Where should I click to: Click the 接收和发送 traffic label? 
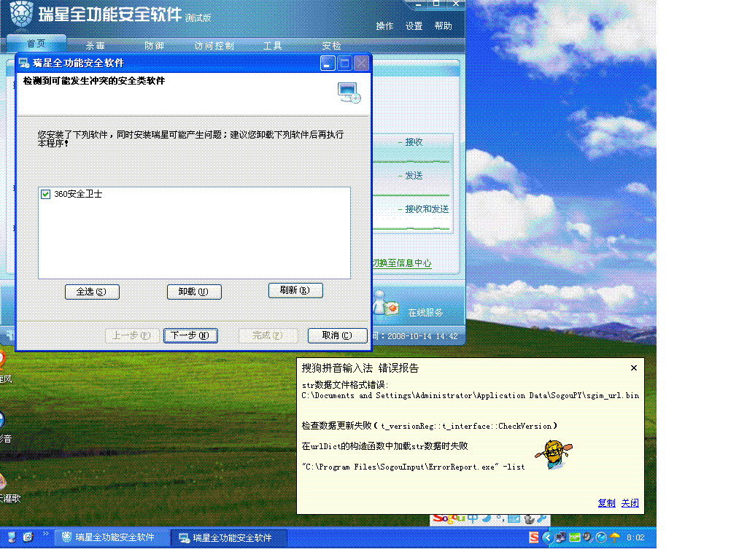coord(427,209)
